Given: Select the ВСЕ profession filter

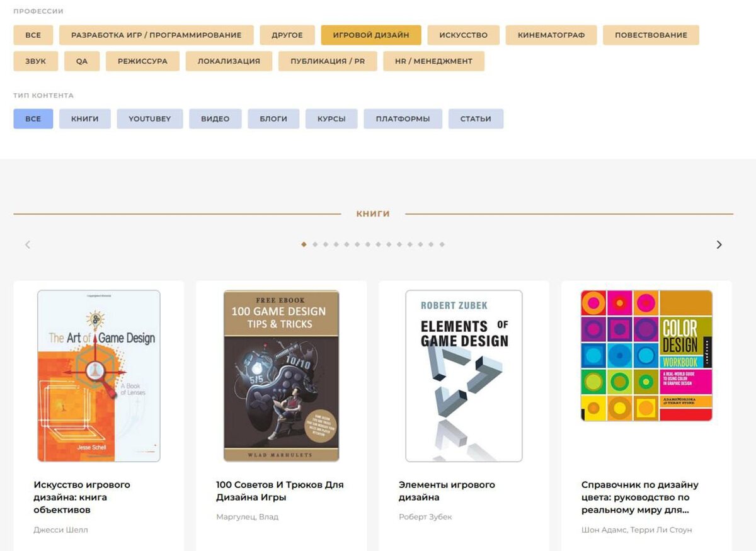Looking at the screenshot, I should tap(33, 35).
